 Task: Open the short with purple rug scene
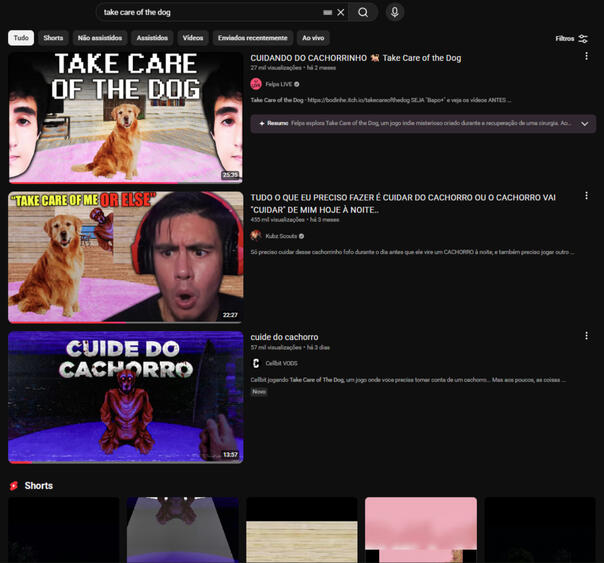183,530
